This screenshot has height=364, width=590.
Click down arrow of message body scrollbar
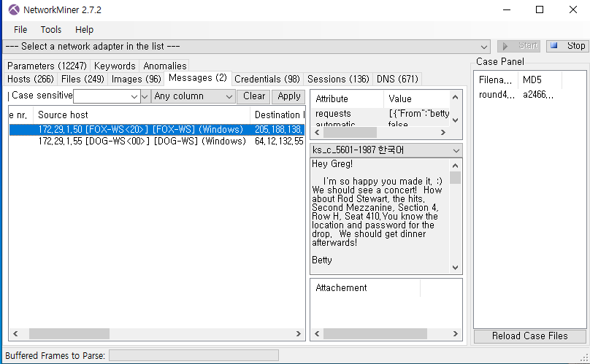(456, 268)
